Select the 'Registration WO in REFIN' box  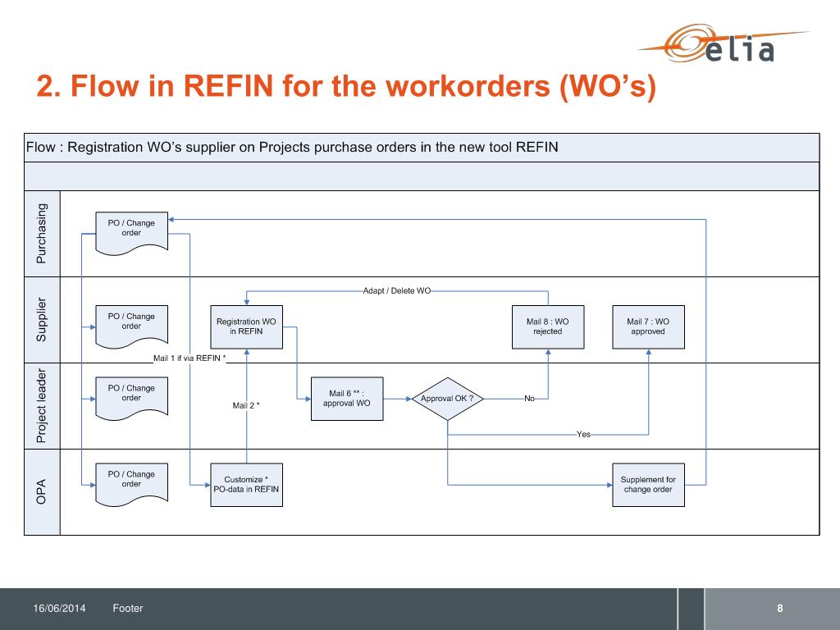[x=246, y=326]
